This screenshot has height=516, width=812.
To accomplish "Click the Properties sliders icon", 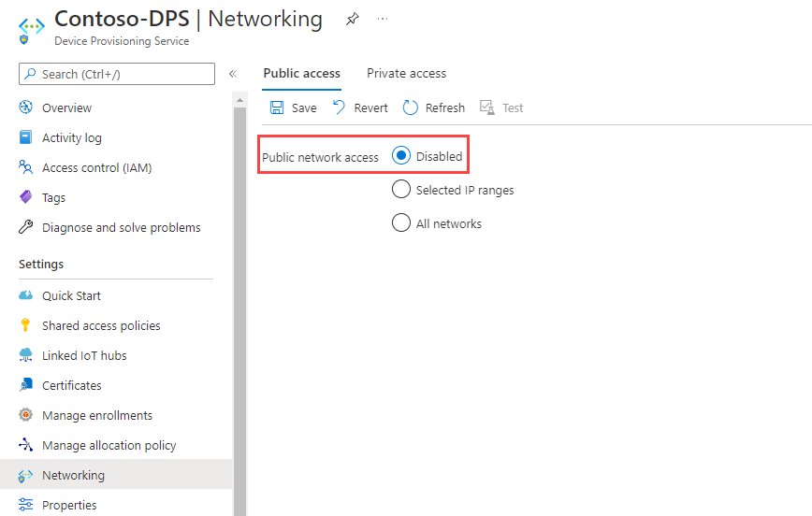I will pos(25,504).
